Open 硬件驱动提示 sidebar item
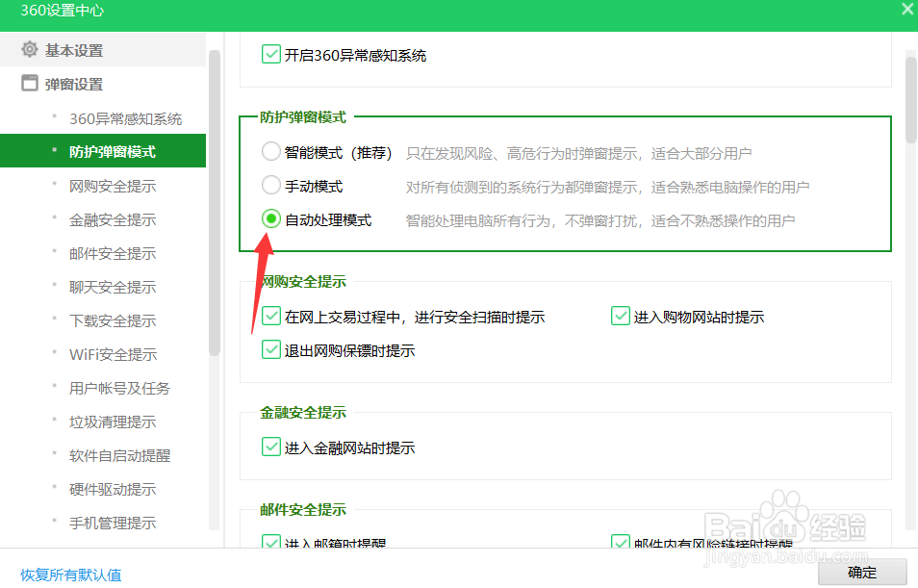The image size is (918, 588). (113, 490)
